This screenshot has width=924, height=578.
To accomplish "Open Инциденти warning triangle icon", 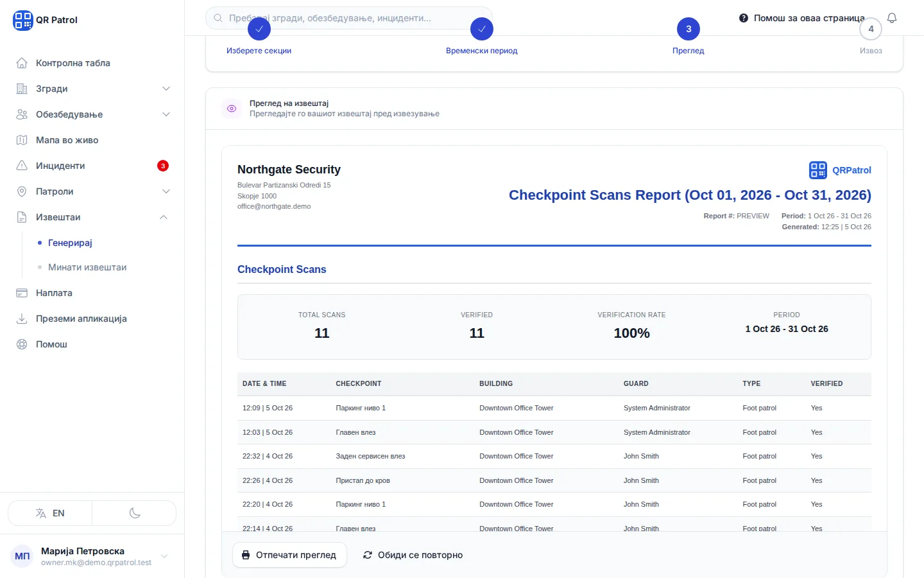I will coord(22,166).
